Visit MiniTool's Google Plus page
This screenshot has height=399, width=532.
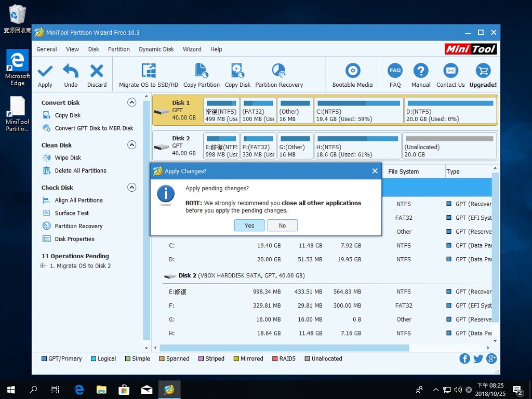coord(491,358)
